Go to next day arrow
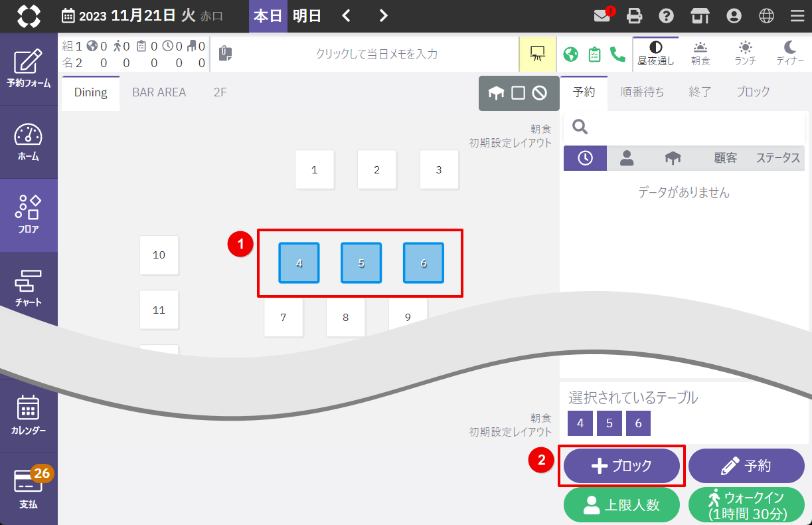 [x=383, y=16]
